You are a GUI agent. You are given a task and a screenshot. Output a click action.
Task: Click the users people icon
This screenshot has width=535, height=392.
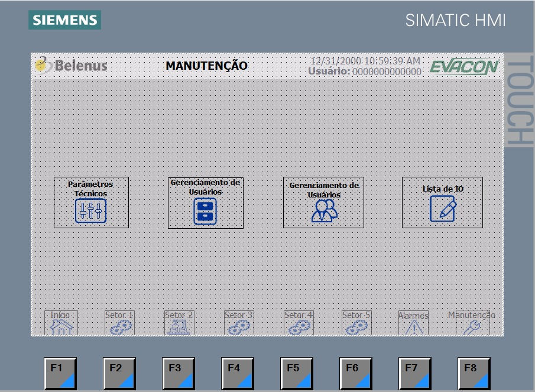pos(324,211)
